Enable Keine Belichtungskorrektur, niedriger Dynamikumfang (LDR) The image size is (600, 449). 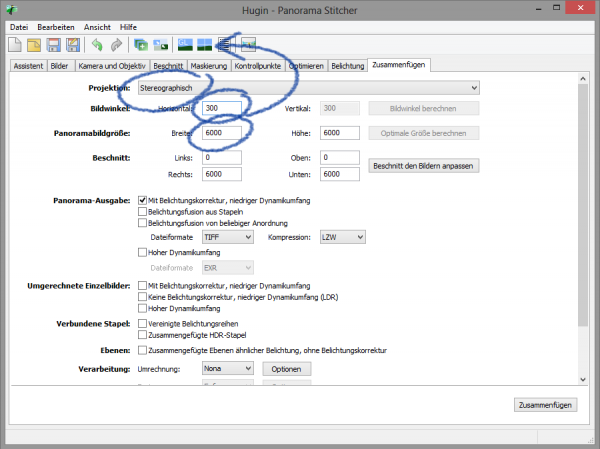coord(142,297)
